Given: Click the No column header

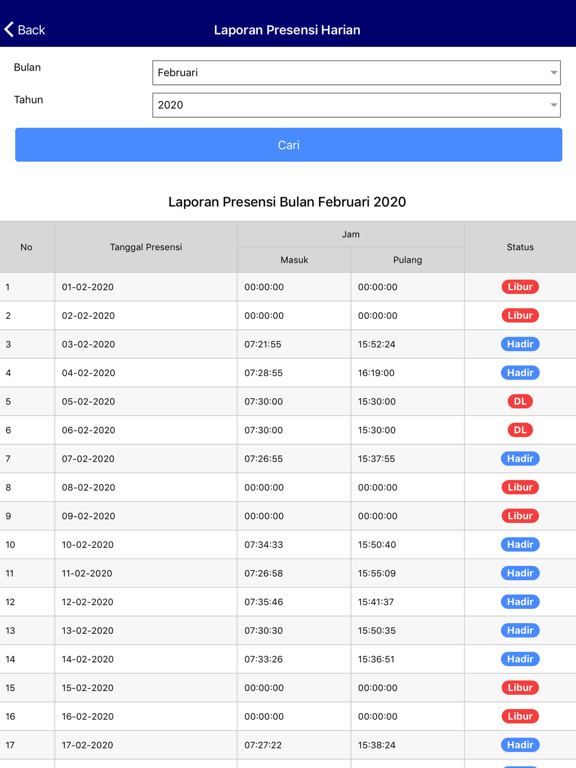Looking at the screenshot, I should coord(26,247).
